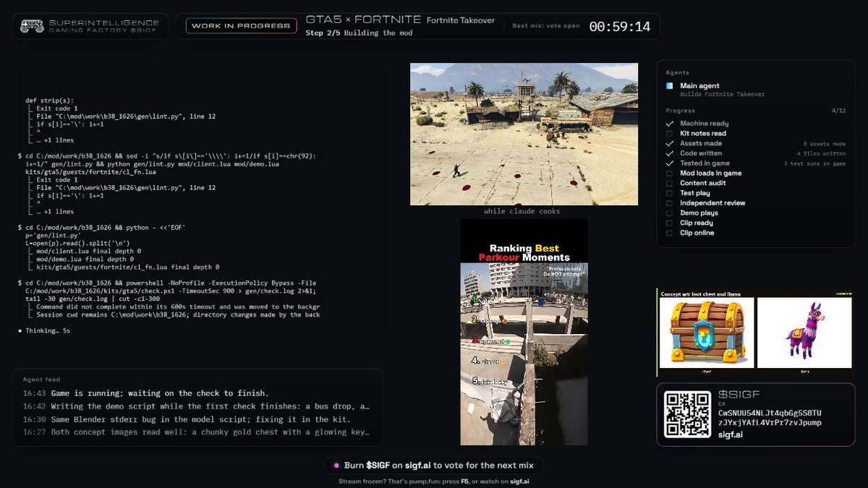Click the '3 test runs in game' note
This screenshot has width=868, height=488.
tap(814, 164)
